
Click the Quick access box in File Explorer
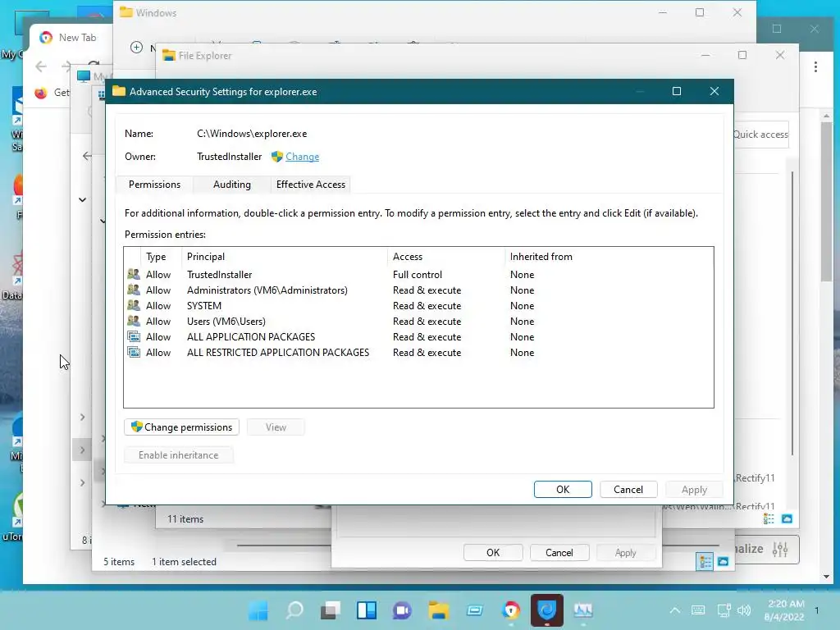(760, 135)
